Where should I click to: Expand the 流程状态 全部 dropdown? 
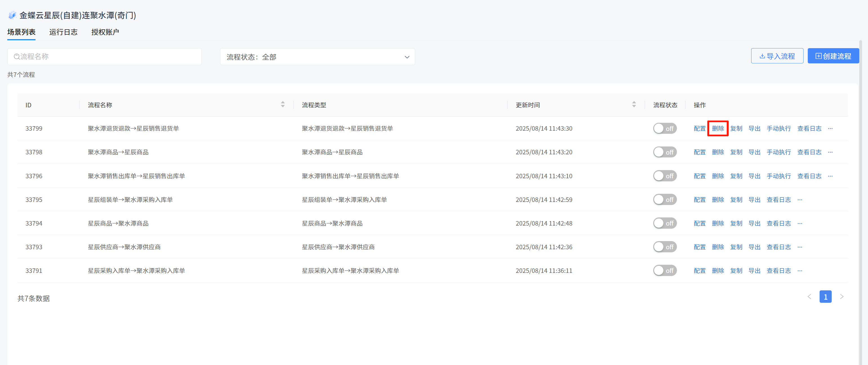click(317, 57)
